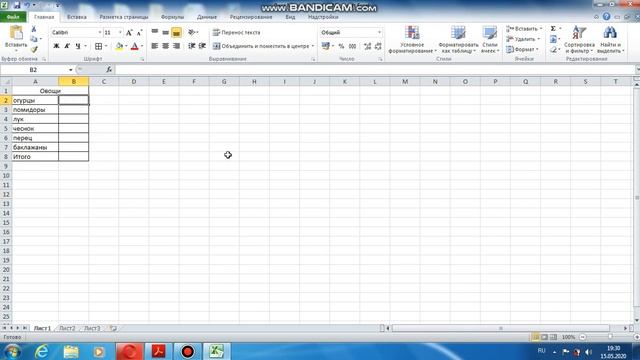Decrease decimal places
640x360 pixels.
coord(378,47)
